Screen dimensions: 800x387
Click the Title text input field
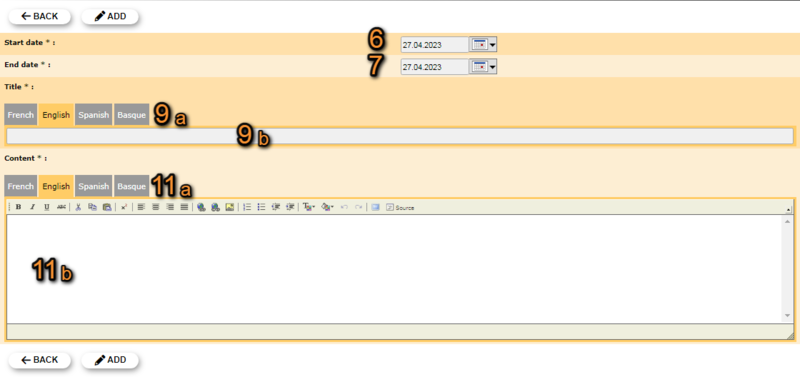pos(399,136)
